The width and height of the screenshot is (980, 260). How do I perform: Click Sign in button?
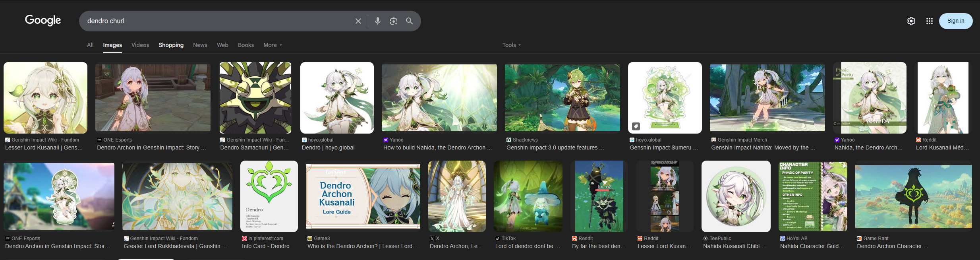coord(956,21)
